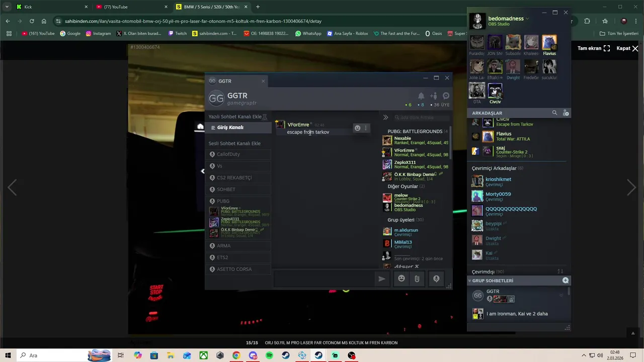The width and height of the screenshot is (644, 362).
Task: Join CS2 REKABETÇİ voice channel
Action: (239, 177)
